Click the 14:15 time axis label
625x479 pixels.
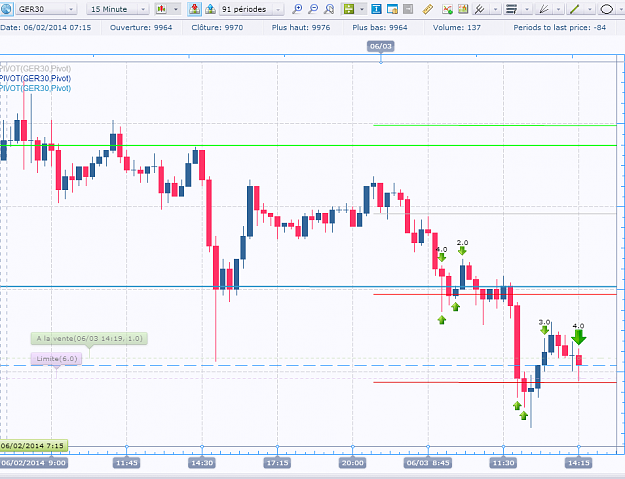[x=578, y=463]
